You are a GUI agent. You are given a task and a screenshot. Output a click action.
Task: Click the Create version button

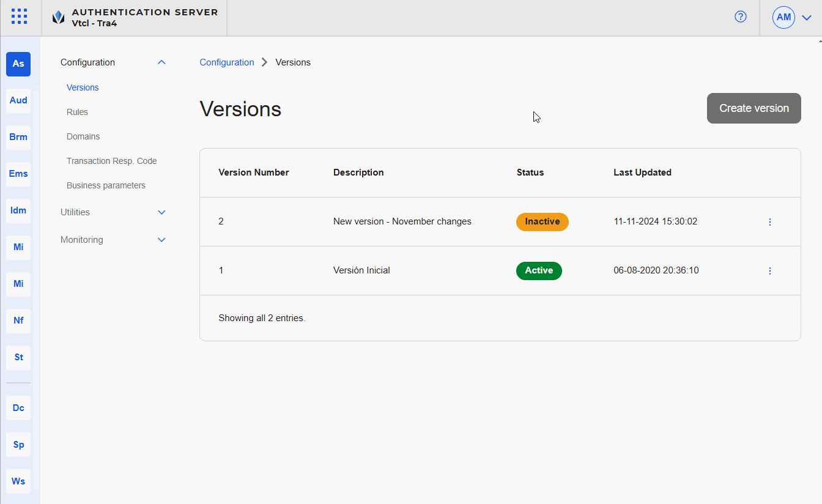pyautogui.click(x=754, y=108)
